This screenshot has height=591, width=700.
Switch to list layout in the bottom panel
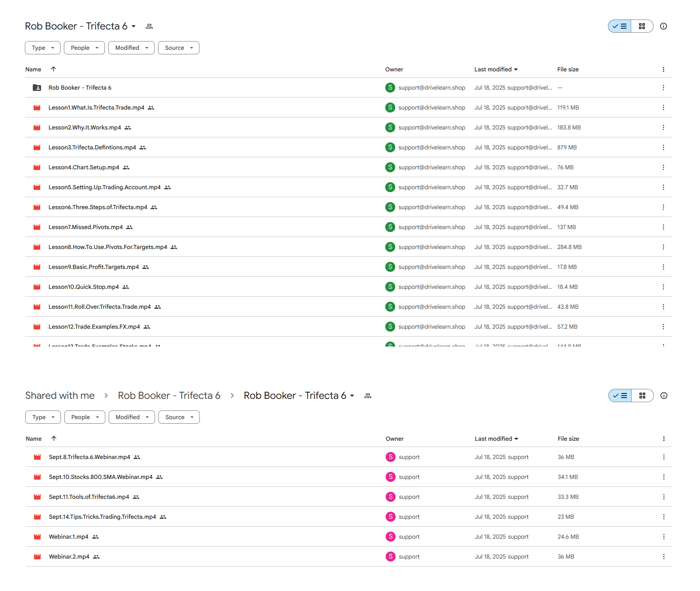tap(620, 396)
